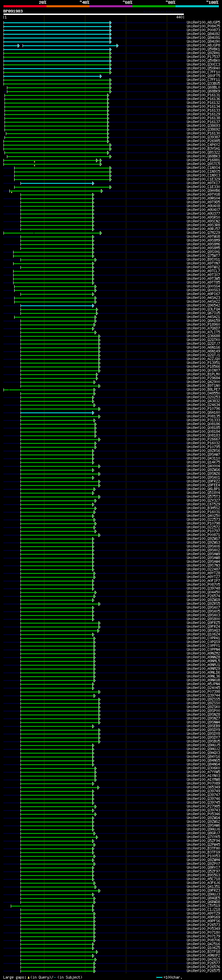Select hit UniRef100_P10796

pos(203,408)
